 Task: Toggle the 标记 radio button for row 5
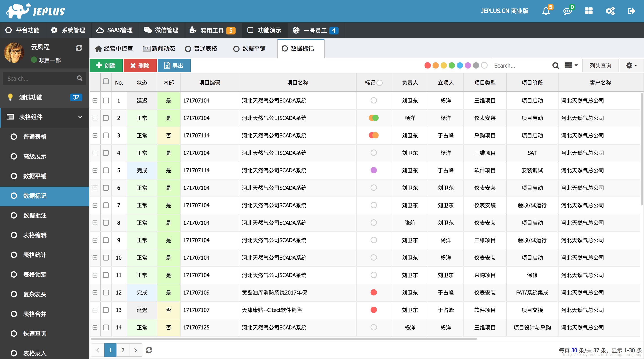pyautogui.click(x=373, y=170)
